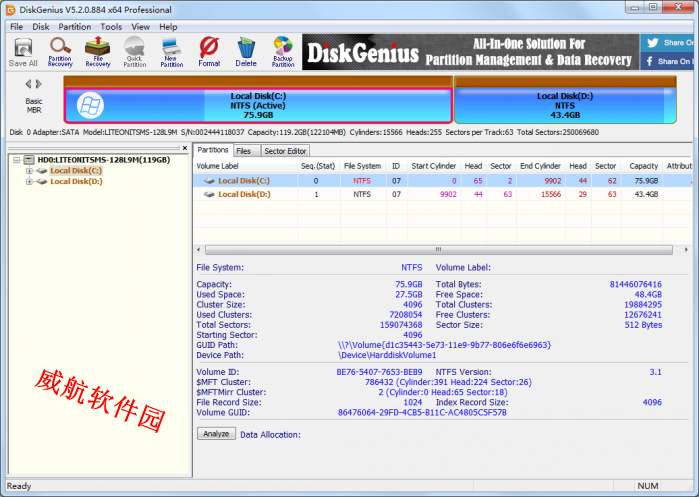Click the Save All toolbar icon
Screen dimensions: 699x497
(23, 51)
